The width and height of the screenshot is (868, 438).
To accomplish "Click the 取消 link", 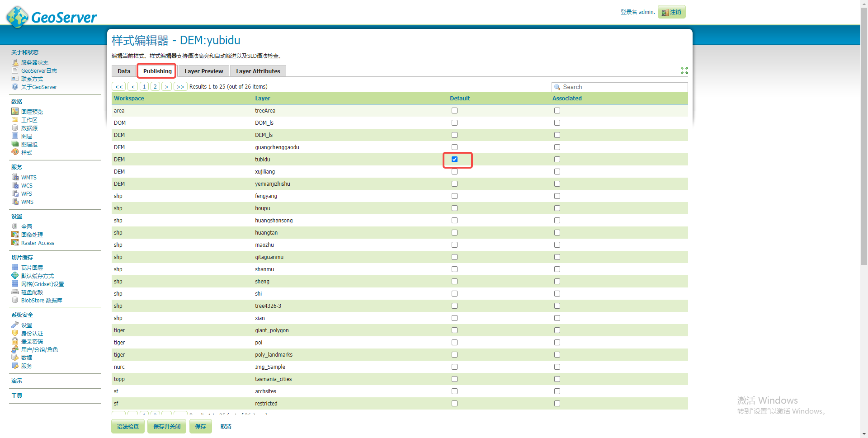I will click(x=226, y=426).
